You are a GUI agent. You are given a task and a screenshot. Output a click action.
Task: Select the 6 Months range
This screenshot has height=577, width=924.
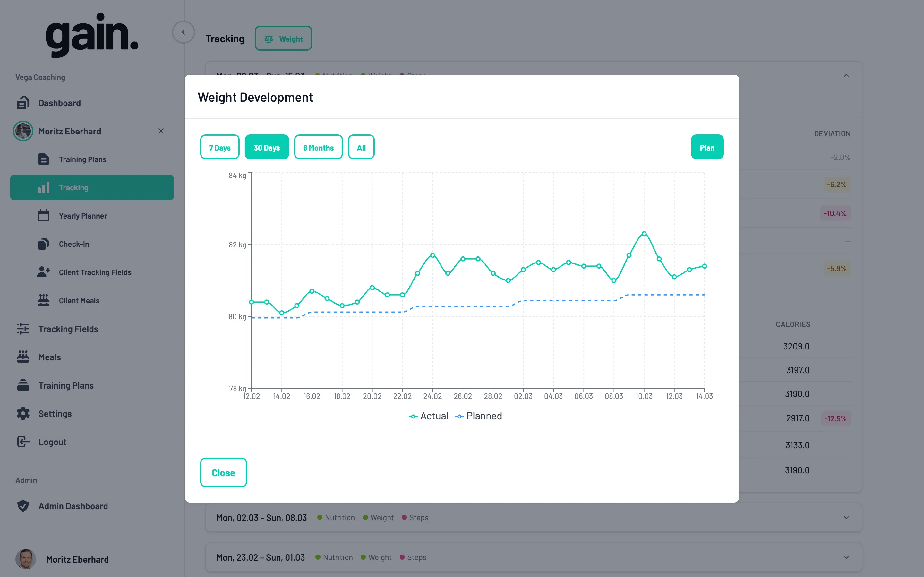tap(318, 147)
